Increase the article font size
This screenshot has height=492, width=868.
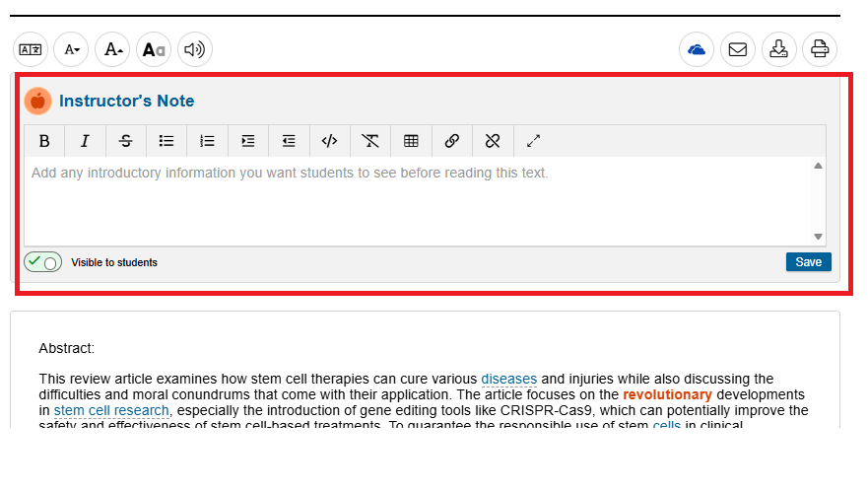(x=113, y=49)
